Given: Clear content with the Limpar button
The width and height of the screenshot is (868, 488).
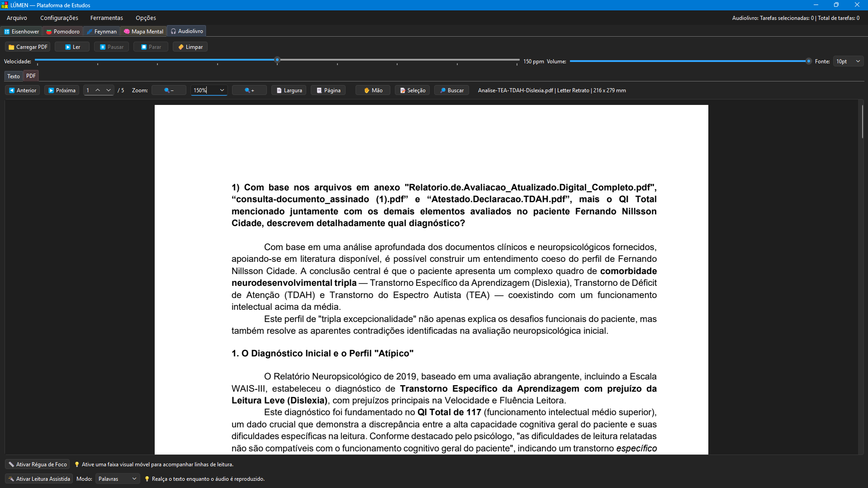Looking at the screenshot, I should [x=190, y=47].
